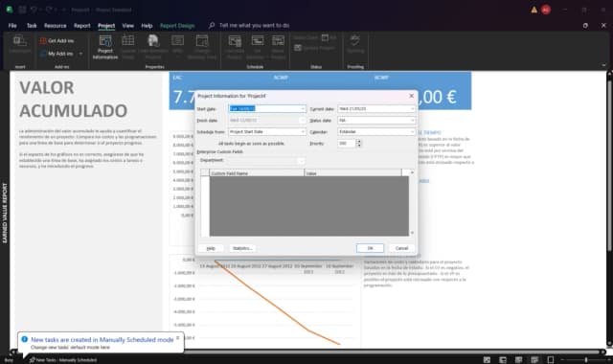
Task: Open the Report ribbon tab
Action: coord(82,26)
